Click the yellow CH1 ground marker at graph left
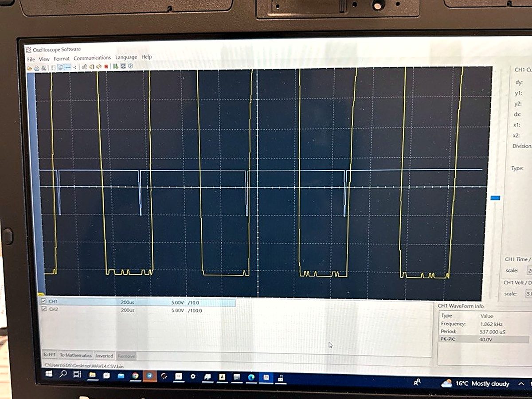532x399 pixels. (x=41, y=294)
